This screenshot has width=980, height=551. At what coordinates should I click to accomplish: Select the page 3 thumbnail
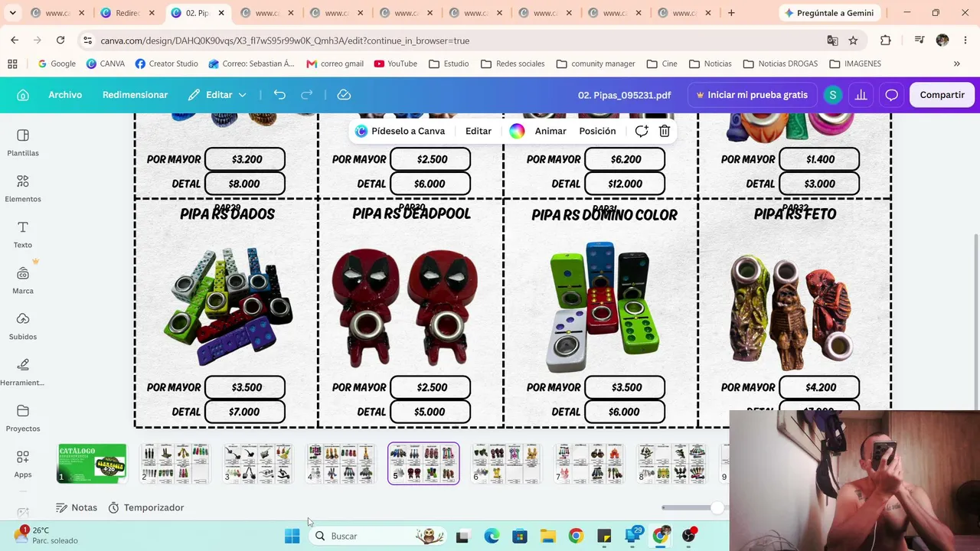click(x=257, y=464)
